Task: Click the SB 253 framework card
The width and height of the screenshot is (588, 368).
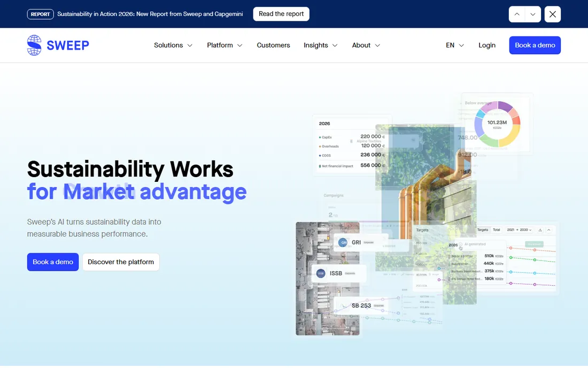Action: coord(362,306)
